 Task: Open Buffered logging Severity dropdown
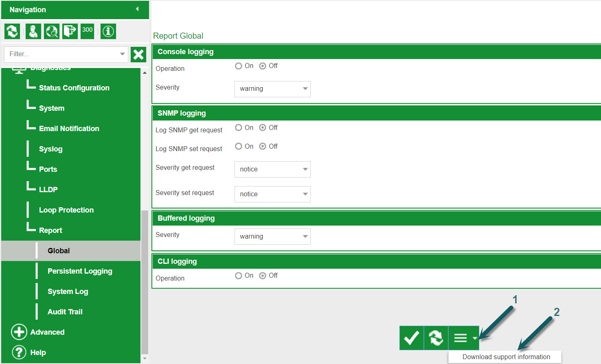(x=272, y=237)
